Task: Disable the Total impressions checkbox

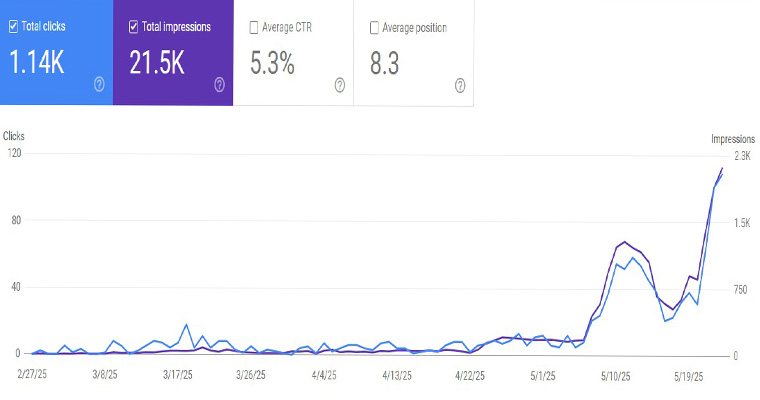Action: coord(134,27)
